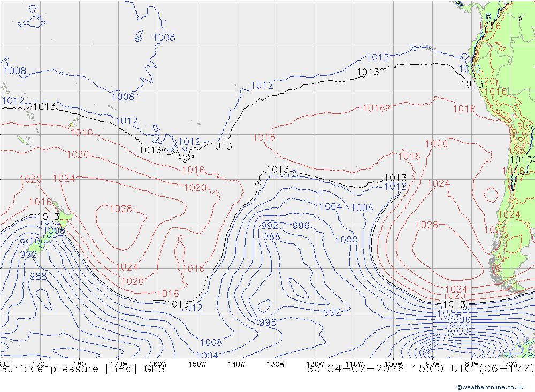
Task: Click the 1004 label at the map's bottom edge
Action: coord(207,355)
